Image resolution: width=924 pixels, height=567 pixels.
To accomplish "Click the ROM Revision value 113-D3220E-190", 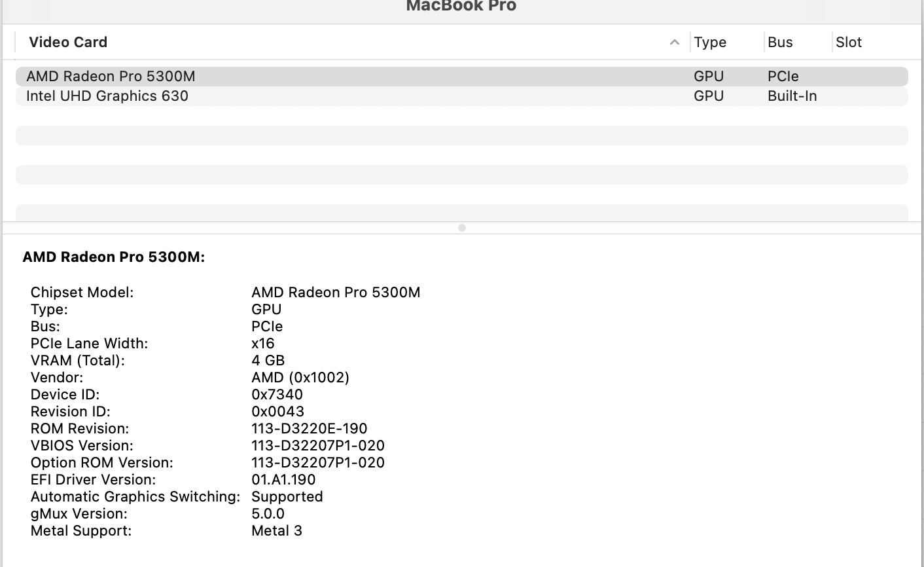I will (x=310, y=429).
